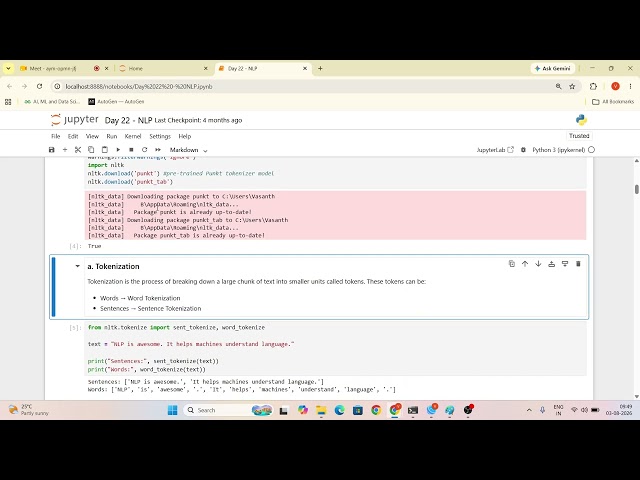The width and height of the screenshot is (640, 480).
Task: Open the Help menu
Action: [184, 136]
